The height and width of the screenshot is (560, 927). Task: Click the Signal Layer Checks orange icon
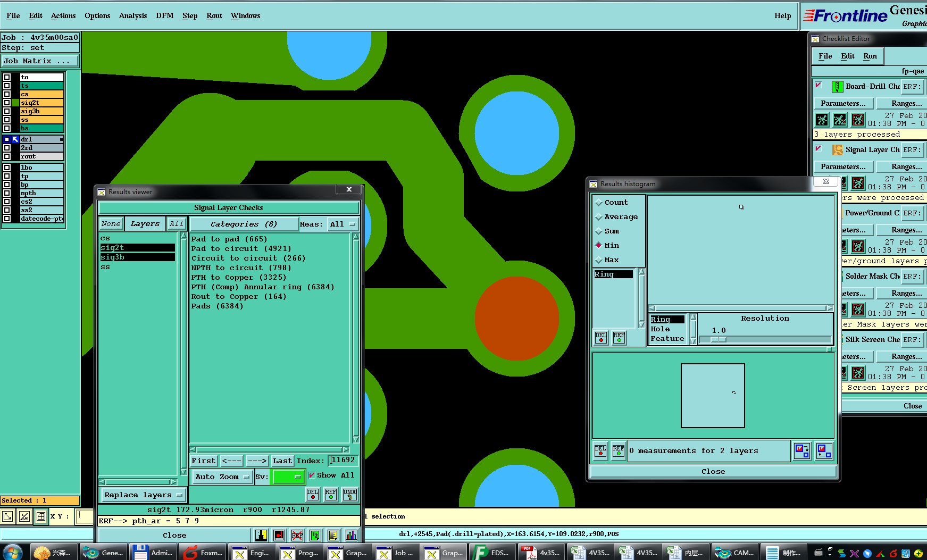838,149
